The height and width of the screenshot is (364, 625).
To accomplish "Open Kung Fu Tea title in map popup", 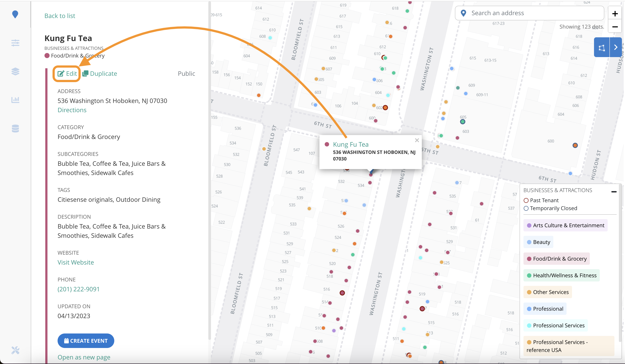I will [x=351, y=144].
